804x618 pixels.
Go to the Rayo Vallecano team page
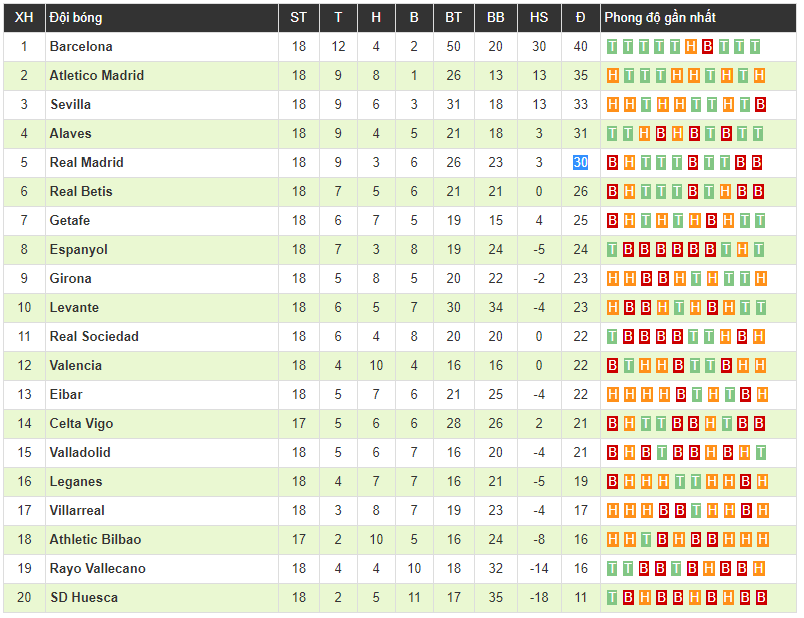click(x=97, y=568)
